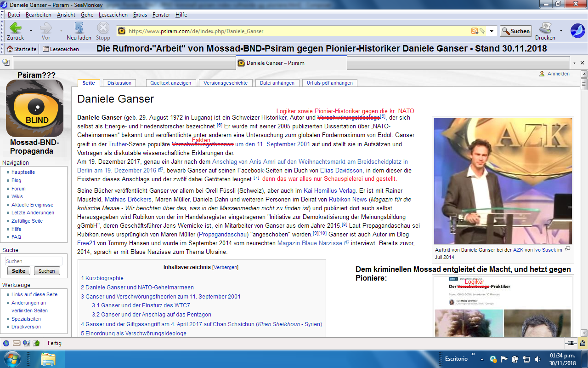The width and height of the screenshot is (588, 368).
Task: Click the user icon beside Anmelden
Action: click(542, 74)
